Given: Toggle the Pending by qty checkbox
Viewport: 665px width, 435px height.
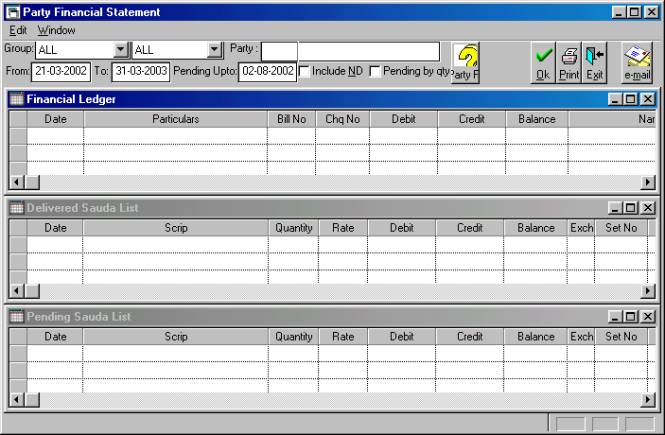Looking at the screenshot, I should [x=375, y=72].
